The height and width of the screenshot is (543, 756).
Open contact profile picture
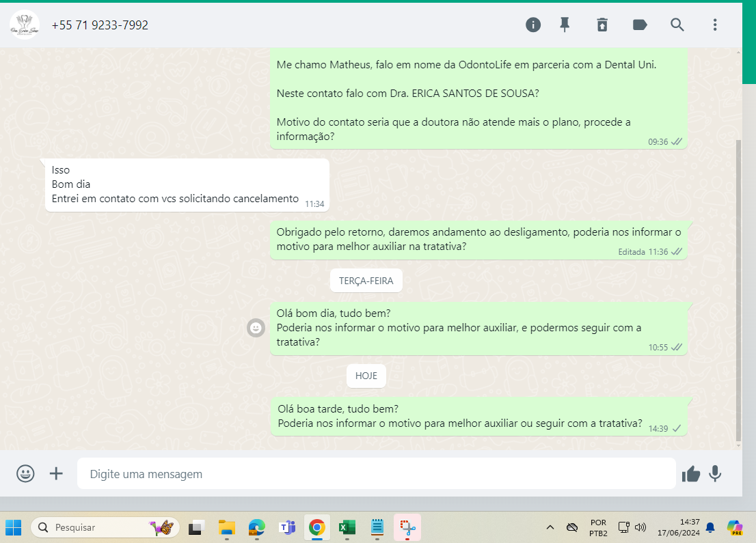click(25, 25)
